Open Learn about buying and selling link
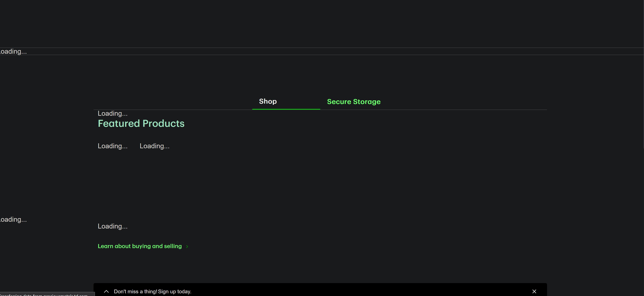This screenshot has height=296, width=644. point(139,246)
